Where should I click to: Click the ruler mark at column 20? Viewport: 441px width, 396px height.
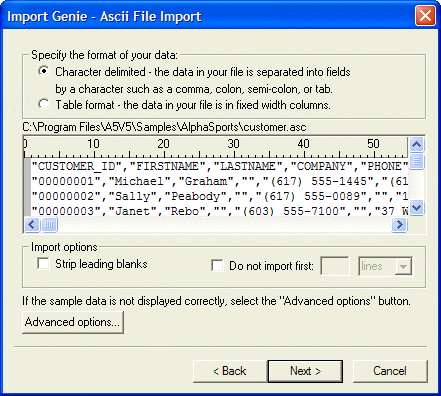click(x=163, y=144)
